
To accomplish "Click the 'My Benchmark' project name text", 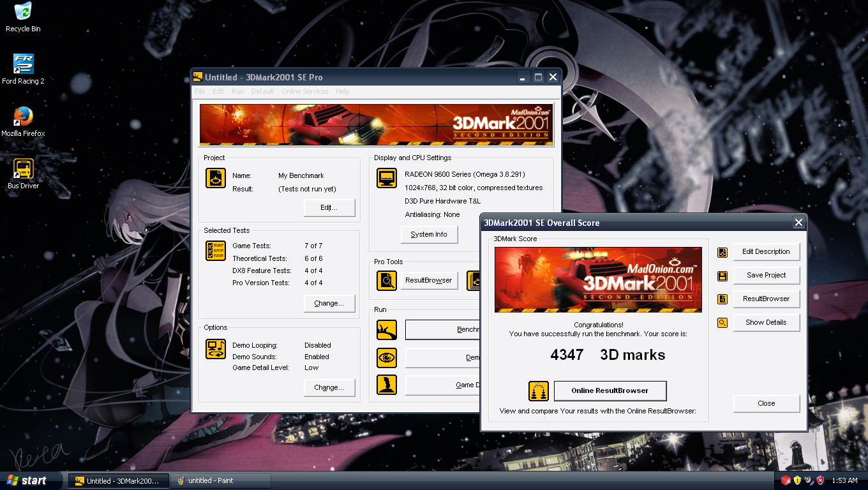I will coord(301,175).
